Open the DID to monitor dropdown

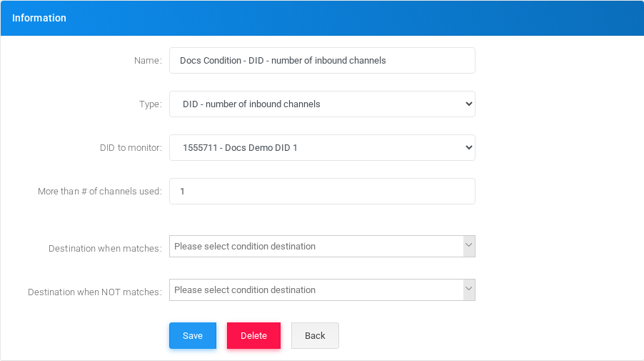coord(322,147)
